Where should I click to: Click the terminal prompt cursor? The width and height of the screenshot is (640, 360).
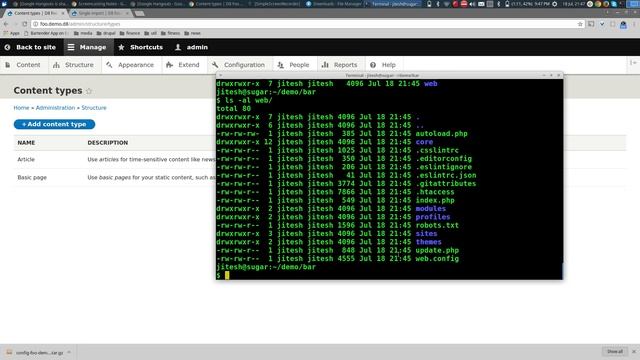point(227,276)
